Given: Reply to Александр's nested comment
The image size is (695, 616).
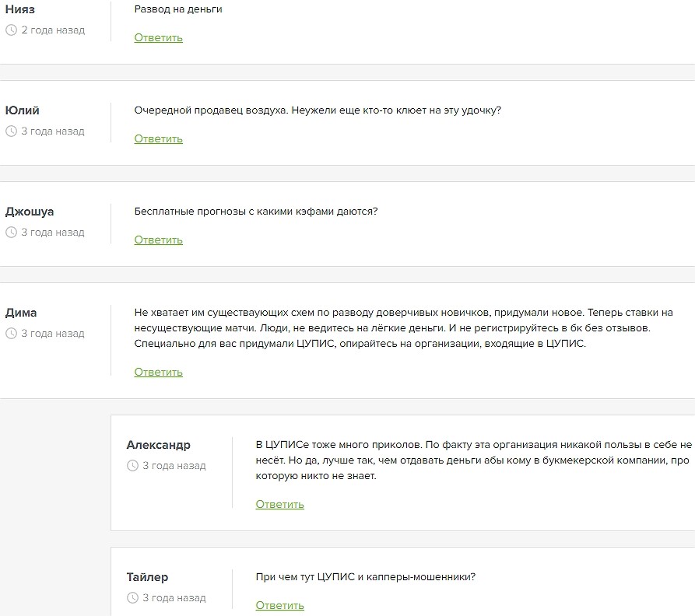Looking at the screenshot, I should (279, 504).
